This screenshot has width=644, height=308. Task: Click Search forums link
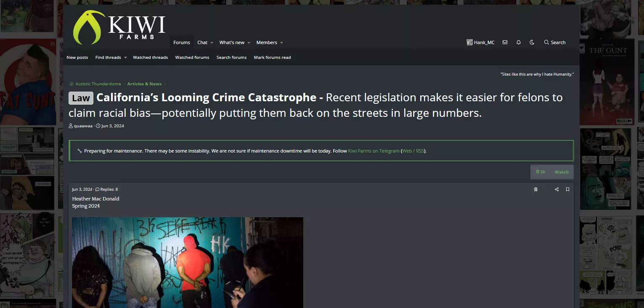(x=231, y=58)
